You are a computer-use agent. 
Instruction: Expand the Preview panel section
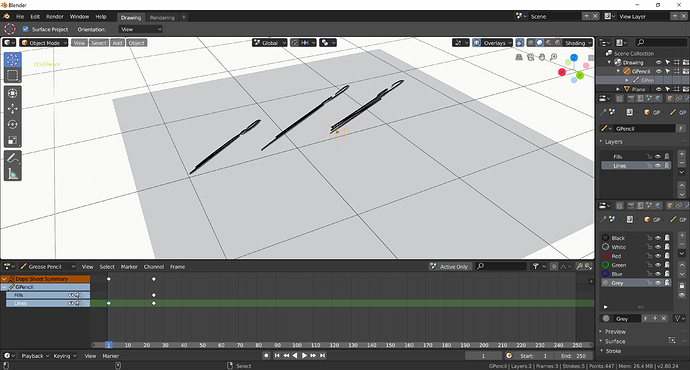click(x=615, y=332)
